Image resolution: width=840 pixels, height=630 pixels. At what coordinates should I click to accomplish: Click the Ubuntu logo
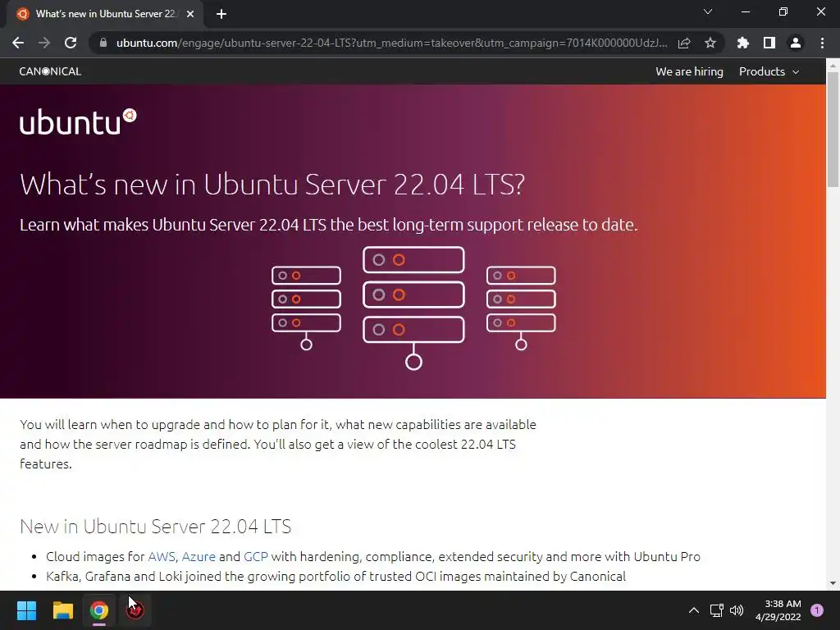click(78, 121)
